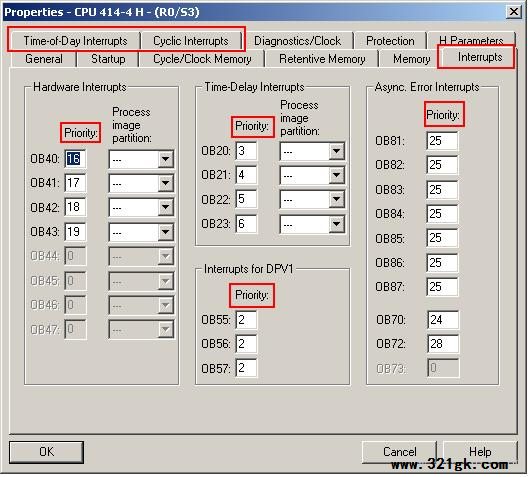Click the Interrupts for DPV1 label
Viewport: 528px width, 477px height.
coord(249,269)
